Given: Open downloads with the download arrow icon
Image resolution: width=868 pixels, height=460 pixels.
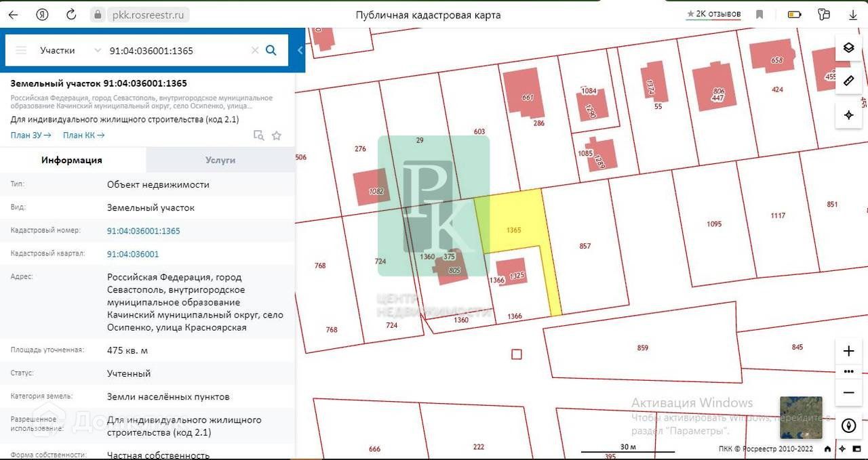Looking at the screenshot, I should (852, 14).
